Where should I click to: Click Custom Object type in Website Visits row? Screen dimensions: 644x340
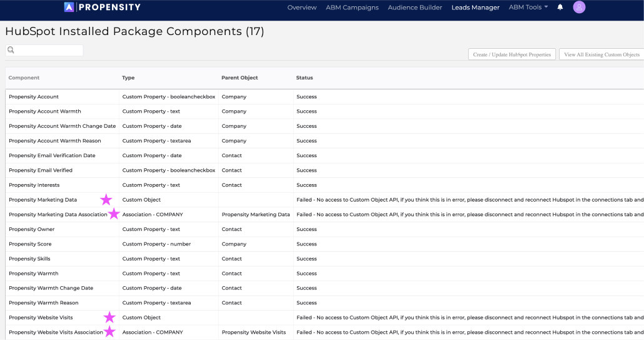pyautogui.click(x=141, y=318)
